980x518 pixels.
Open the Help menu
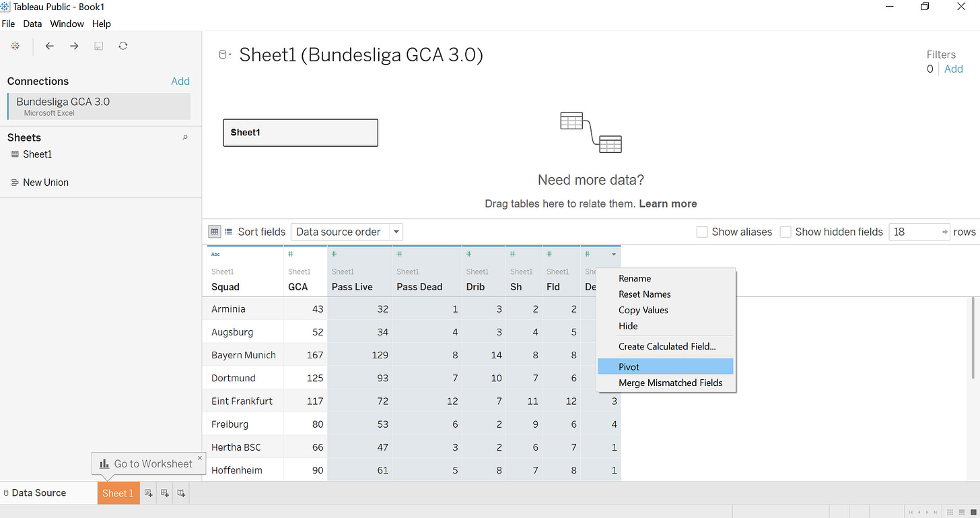[102, 24]
